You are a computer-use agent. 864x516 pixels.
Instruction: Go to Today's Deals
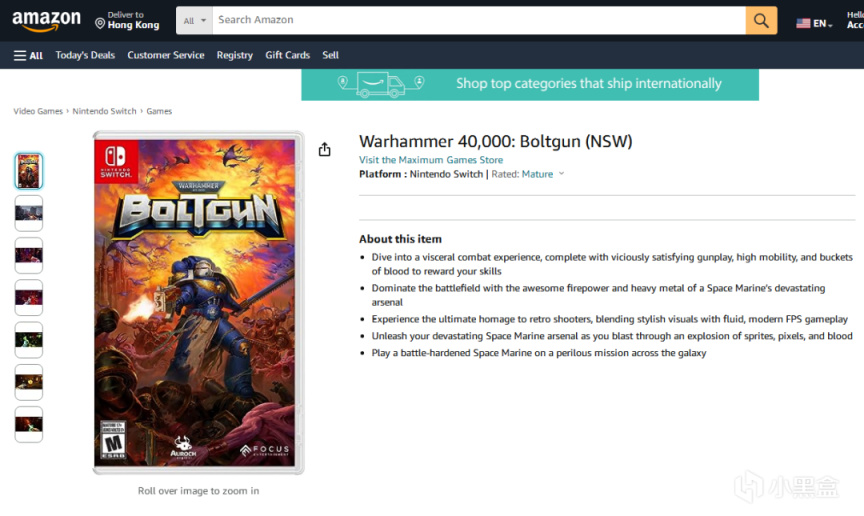click(85, 55)
